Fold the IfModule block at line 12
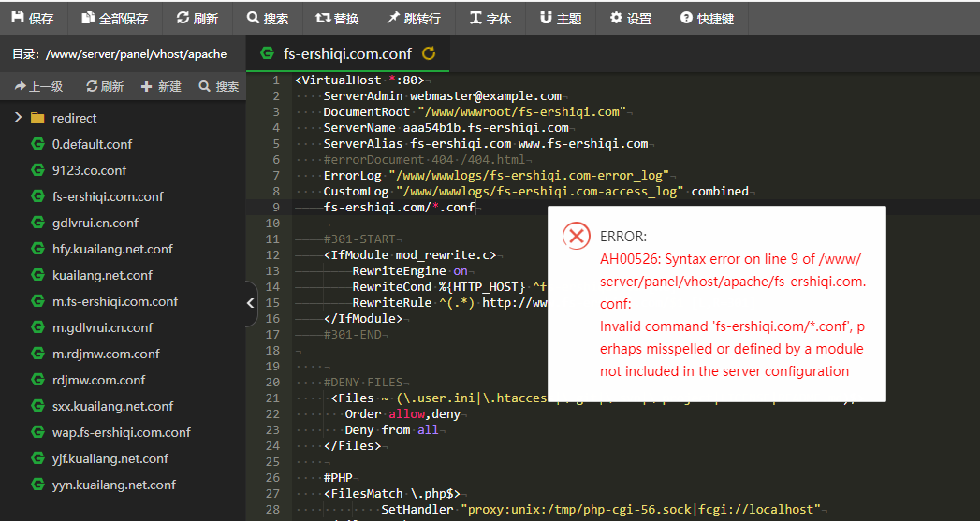This screenshot has height=521, width=980. point(287,254)
